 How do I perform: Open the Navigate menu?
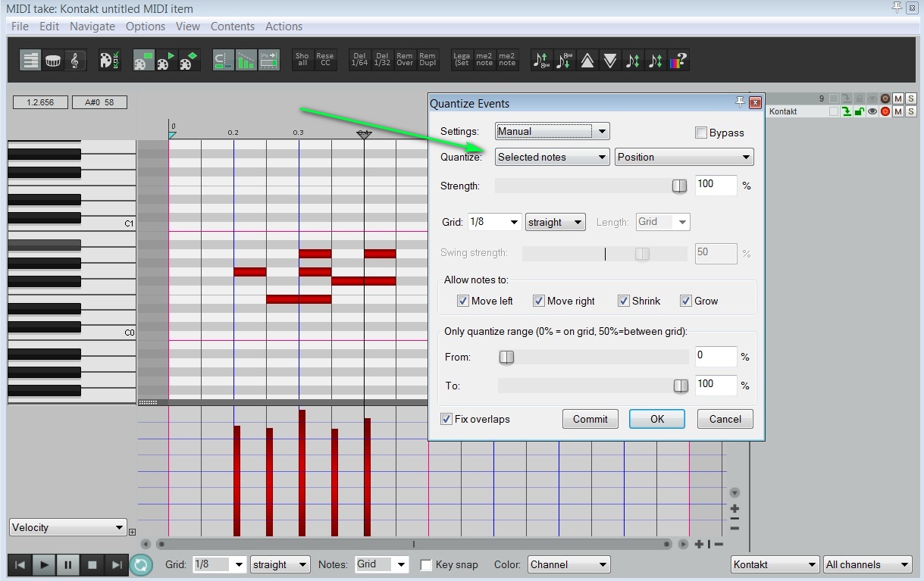pos(92,27)
